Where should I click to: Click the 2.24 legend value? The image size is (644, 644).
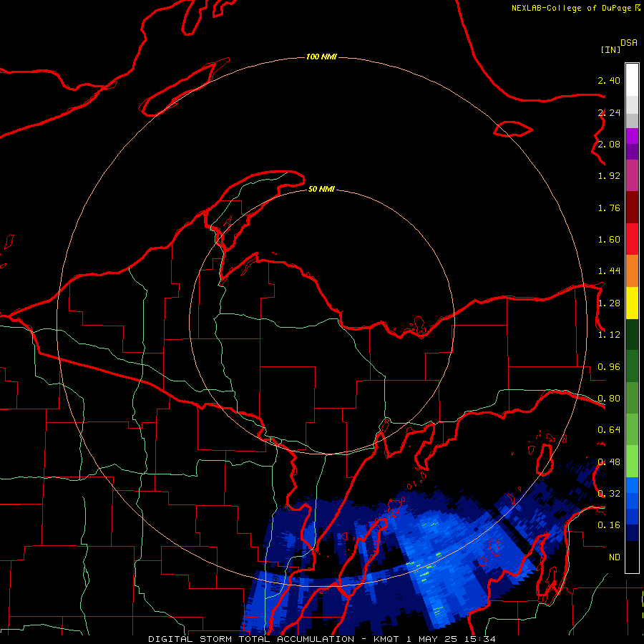point(609,112)
